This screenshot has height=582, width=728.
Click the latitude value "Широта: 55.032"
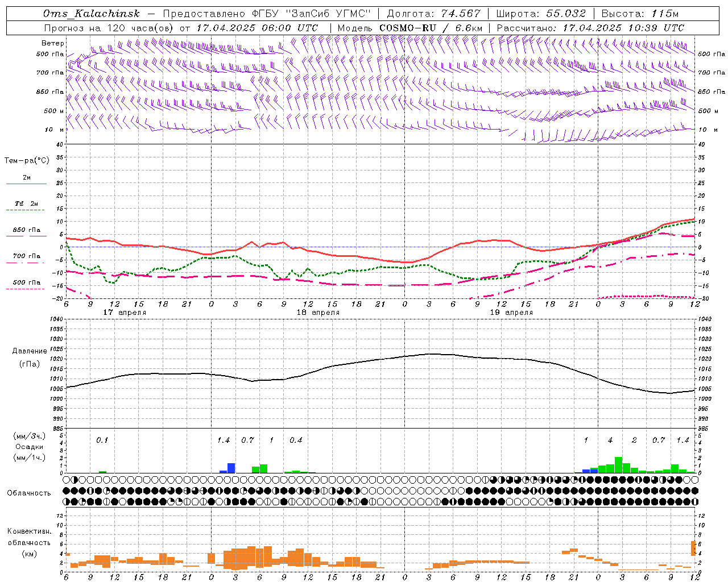(x=541, y=14)
